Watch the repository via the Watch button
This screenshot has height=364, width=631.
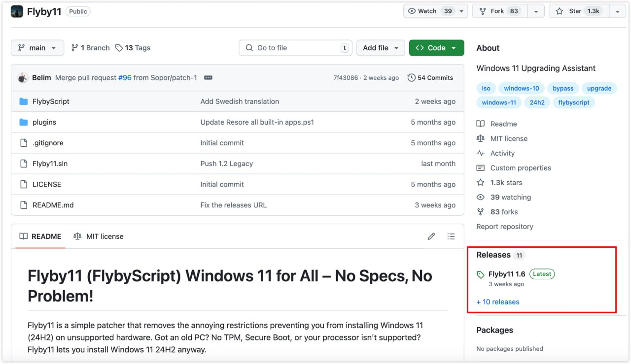coord(436,11)
